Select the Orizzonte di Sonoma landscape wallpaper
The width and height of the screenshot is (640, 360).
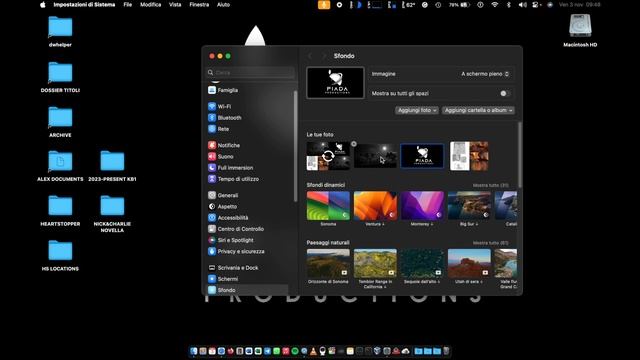tap(328, 263)
